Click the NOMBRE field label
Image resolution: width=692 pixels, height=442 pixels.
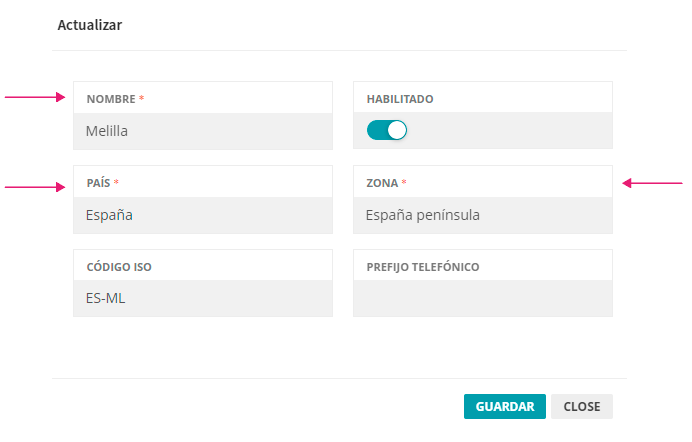[x=110, y=99]
